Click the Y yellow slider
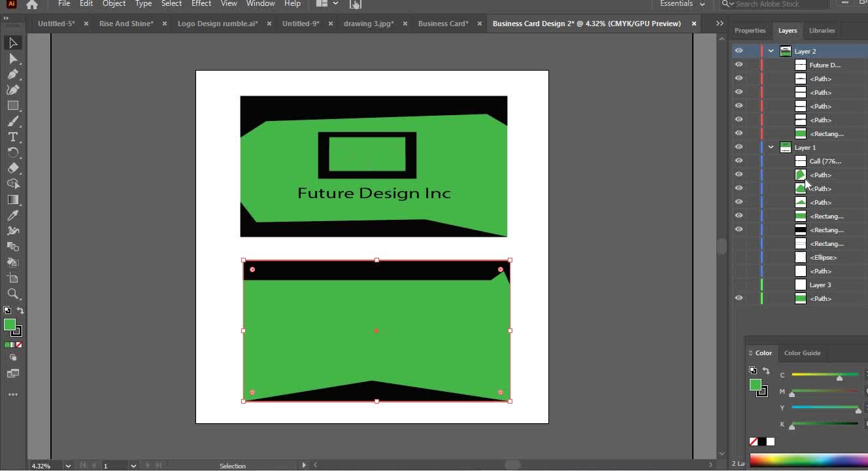The height and width of the screenshot is (471, 868). pos(825,408)
